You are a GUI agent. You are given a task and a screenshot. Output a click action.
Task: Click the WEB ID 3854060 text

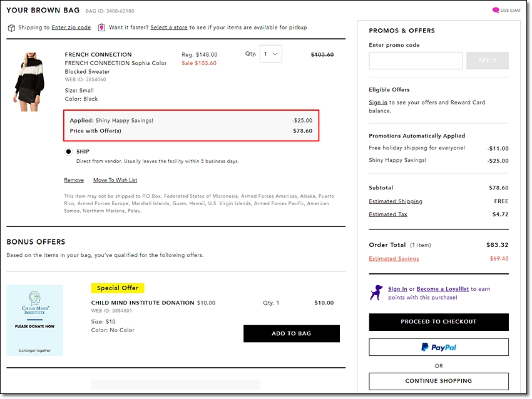[x=86, y=79]
